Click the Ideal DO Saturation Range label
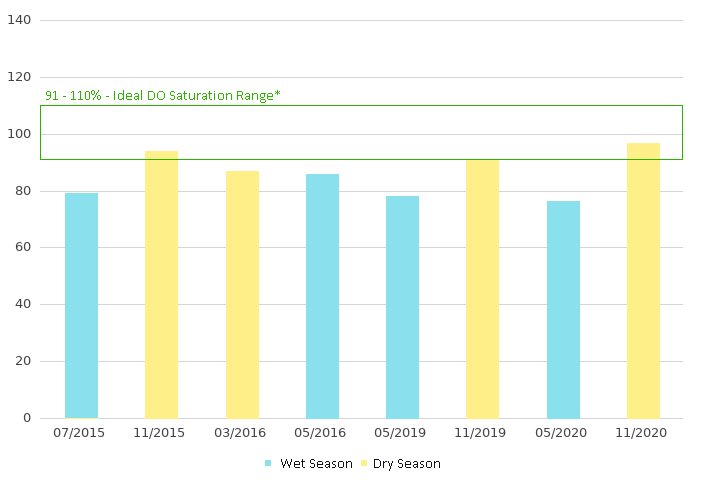The height and width of the screenshot is (498, 702). coord(163,95)
